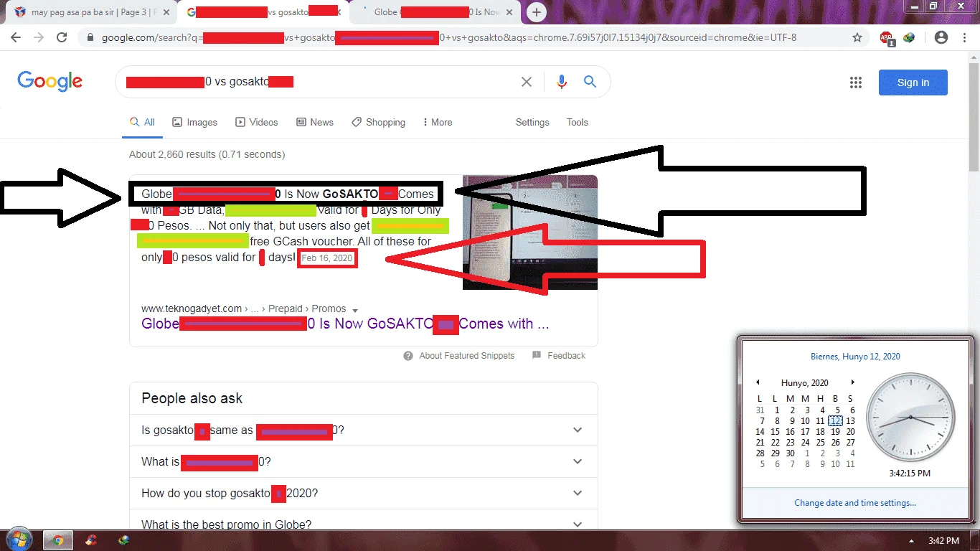This screenshot has width=980, height=551.
Task: Expand the 'What is' question
Action: point(363,462)
